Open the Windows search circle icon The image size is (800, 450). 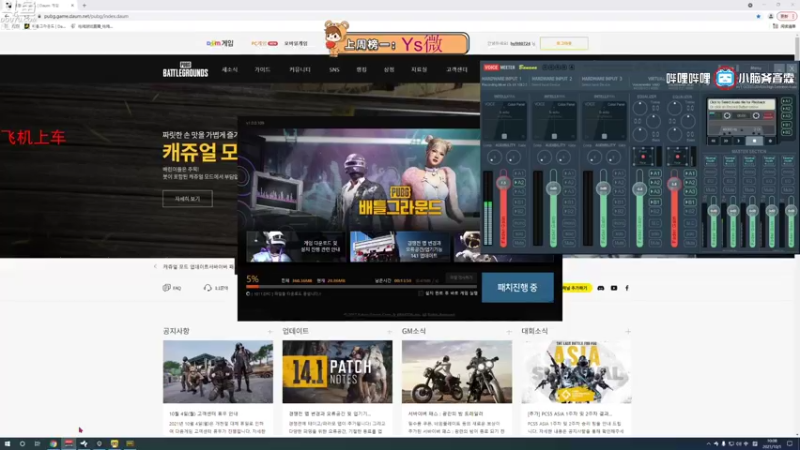tap(22, 444)
